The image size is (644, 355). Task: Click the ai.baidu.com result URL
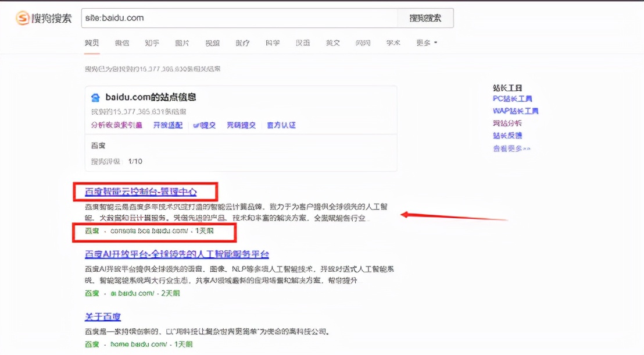(133, 293)
